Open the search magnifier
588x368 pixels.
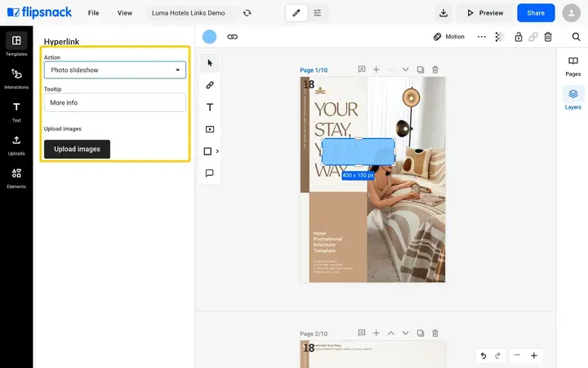(x=576, y=37)
